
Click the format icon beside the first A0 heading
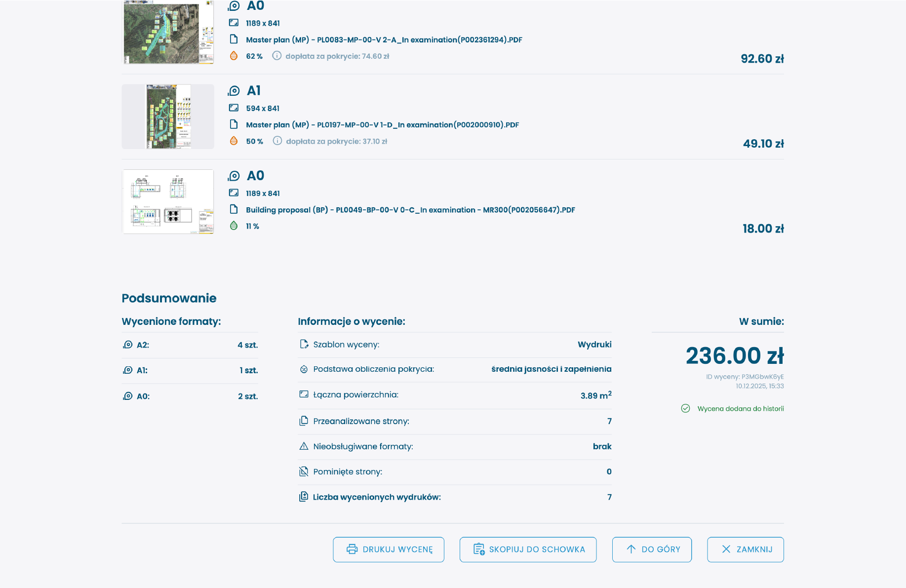point(234,6)
